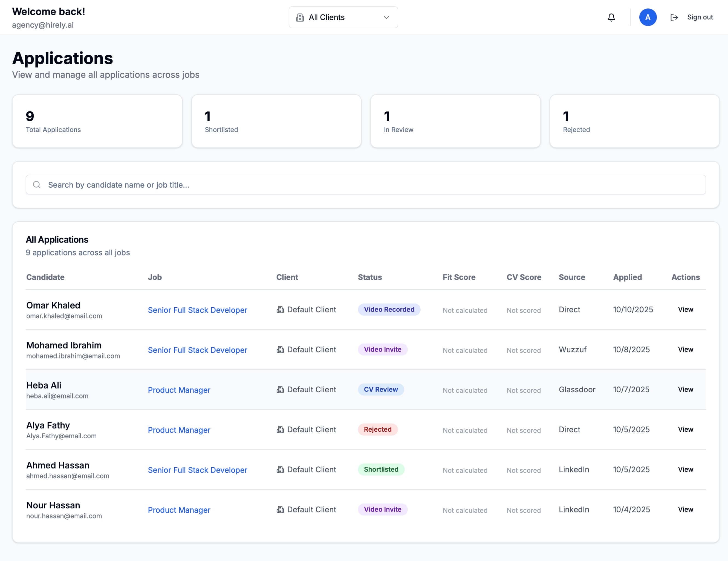Open Senior Full Stack Developer job for Mohamed Ibrahim
Viewport: 728px width, 561px height.
point(197,350)
